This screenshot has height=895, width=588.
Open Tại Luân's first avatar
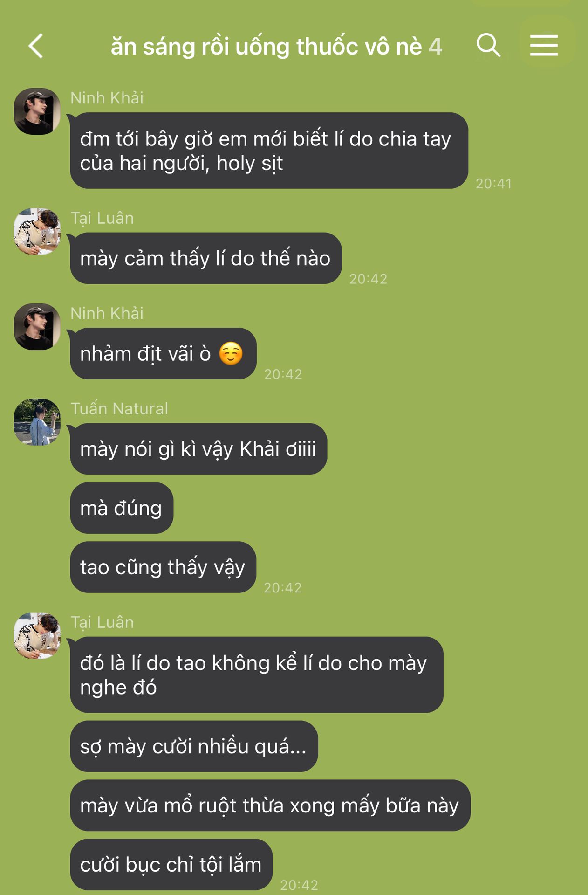pos(37,232)
